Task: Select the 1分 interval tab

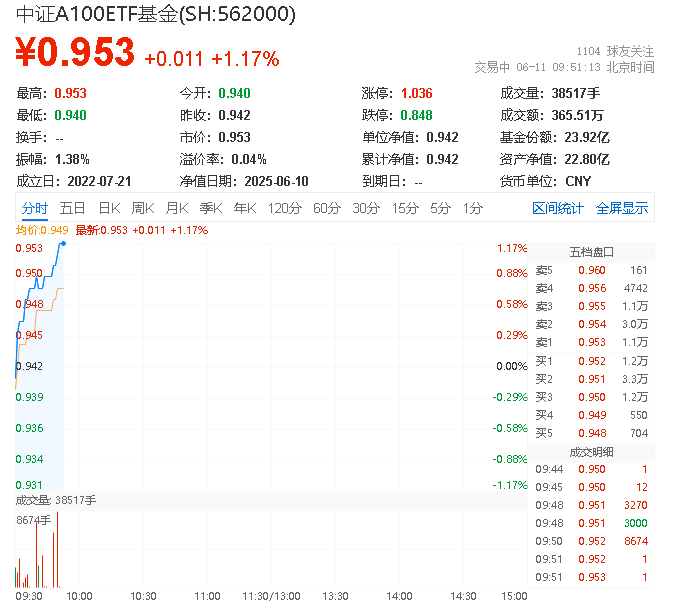Action: click(x=472, y=208)
